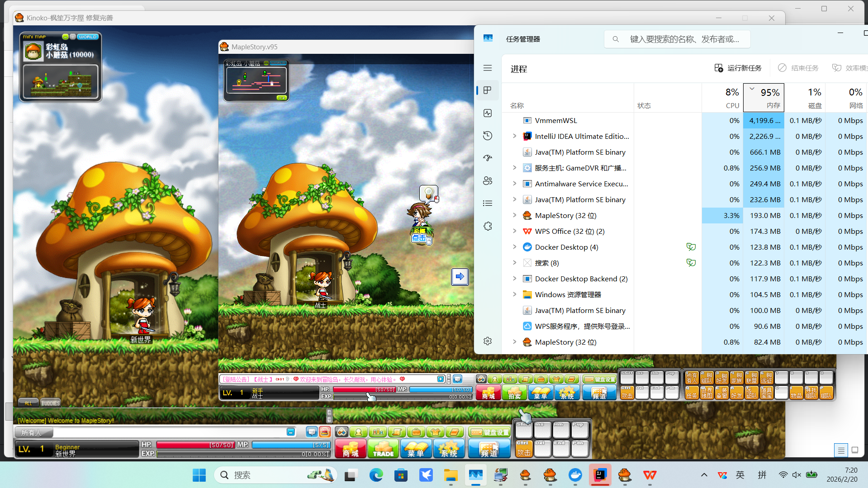Click the blue arrow button in MapleStory.v95
This screenshot has height=488, width=868.
coord(460,276)
